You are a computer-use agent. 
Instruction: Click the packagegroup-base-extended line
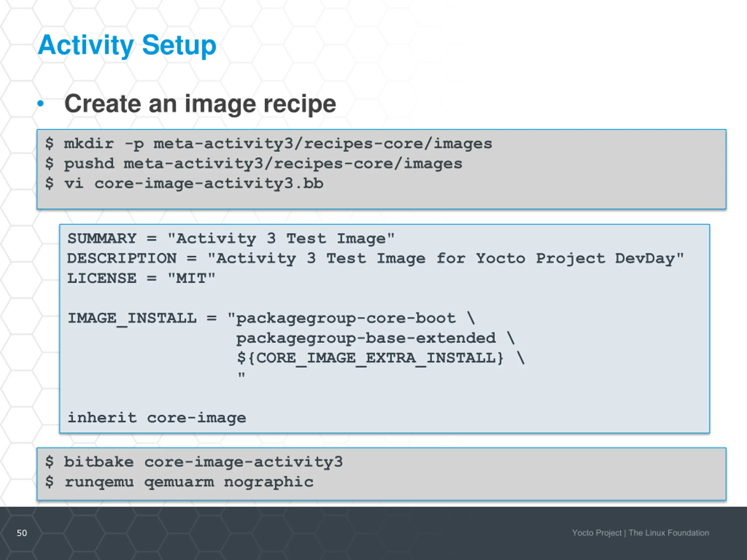point(375,338)
